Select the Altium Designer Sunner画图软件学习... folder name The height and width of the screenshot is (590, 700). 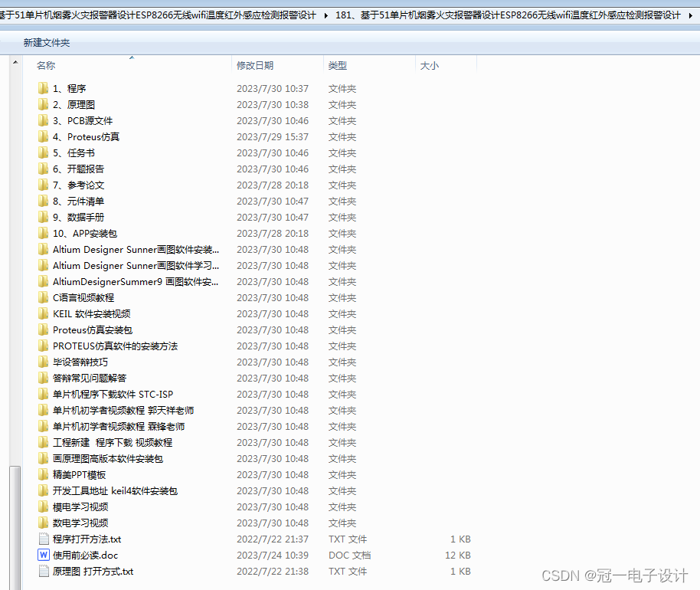tap(136, 266)
